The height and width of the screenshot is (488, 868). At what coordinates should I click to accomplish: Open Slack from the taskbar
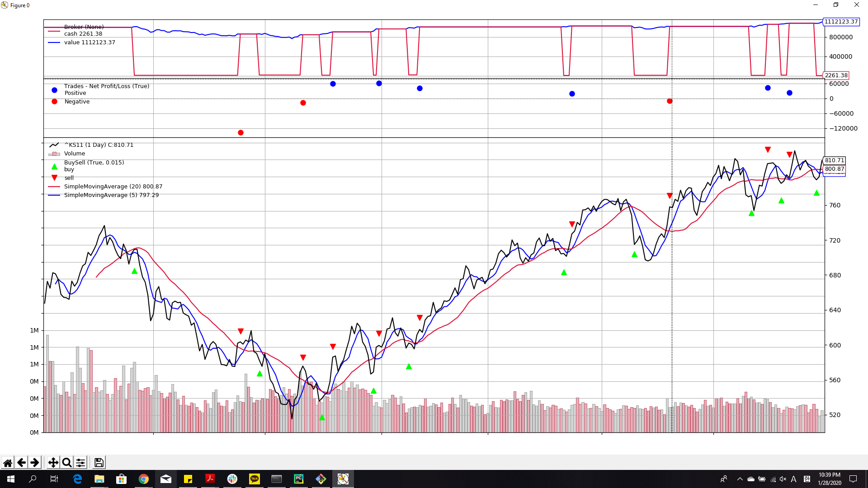coord(232,479)
